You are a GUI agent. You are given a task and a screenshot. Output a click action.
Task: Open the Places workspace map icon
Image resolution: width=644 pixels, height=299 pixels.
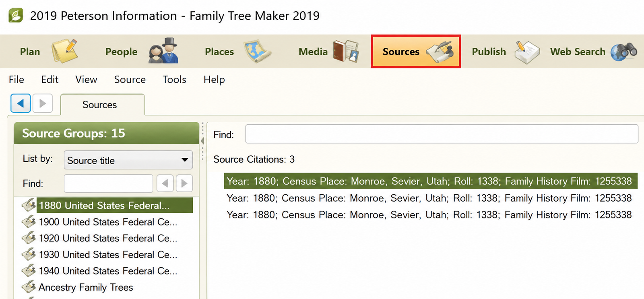[258, 51]
